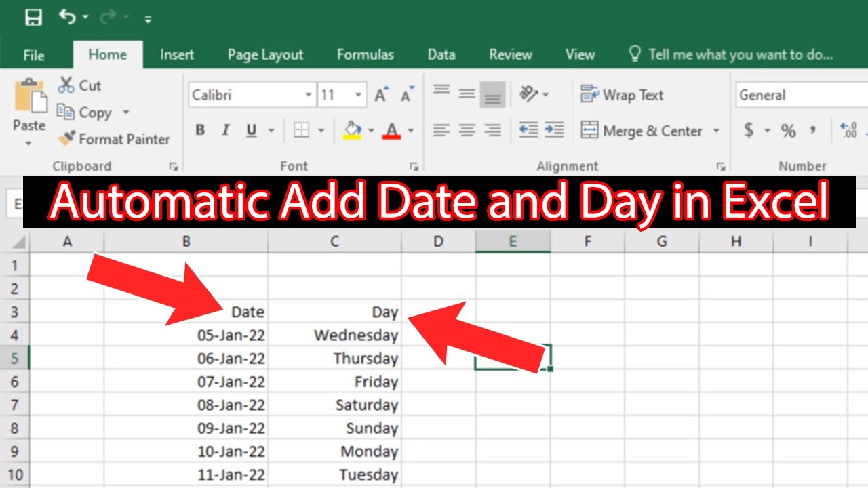Click Decrease Font Size icon
Screen dimensions: 868x488
point(407,95)
